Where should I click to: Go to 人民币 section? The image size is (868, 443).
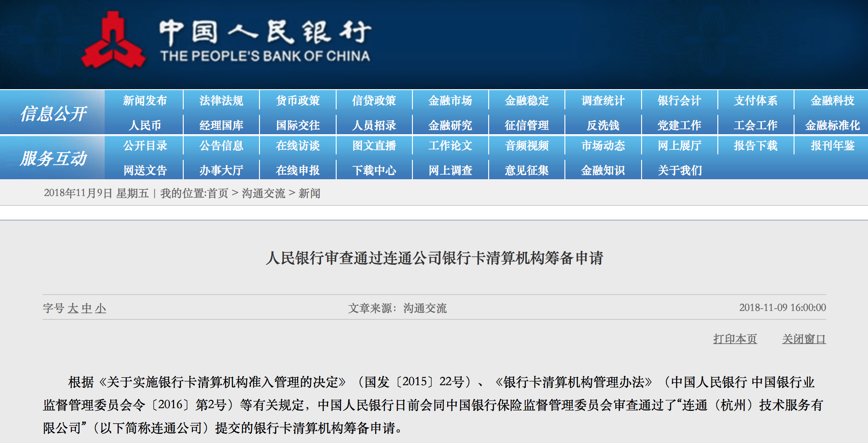tap(145, 125)
